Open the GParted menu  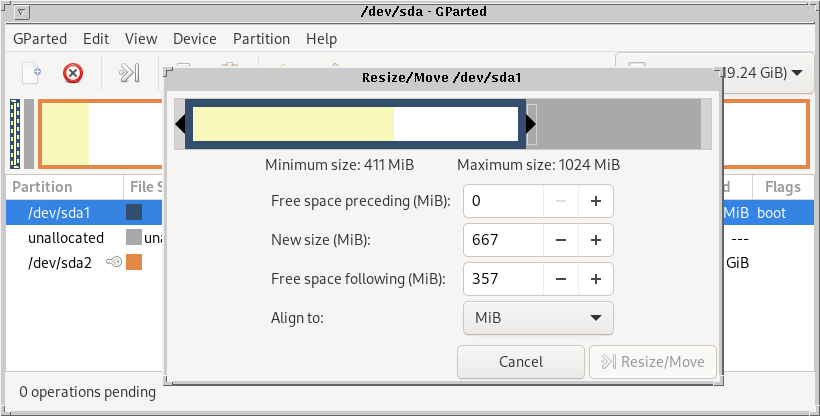click(40, 39)
